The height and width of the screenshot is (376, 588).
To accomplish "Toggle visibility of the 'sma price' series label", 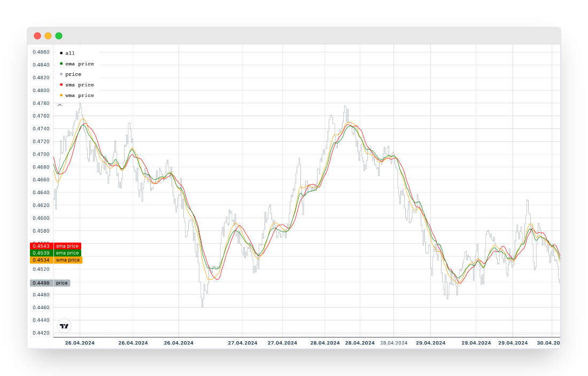I will (x=79, y=85).
